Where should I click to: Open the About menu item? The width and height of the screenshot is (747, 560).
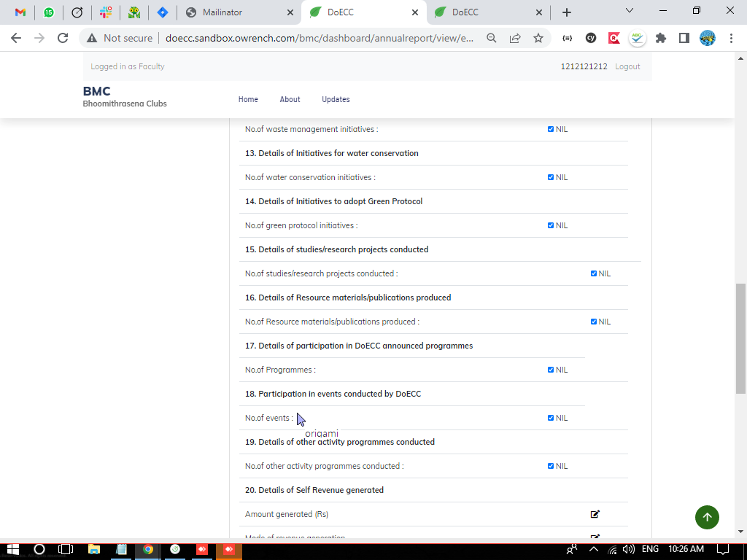(x=290, y=99)
